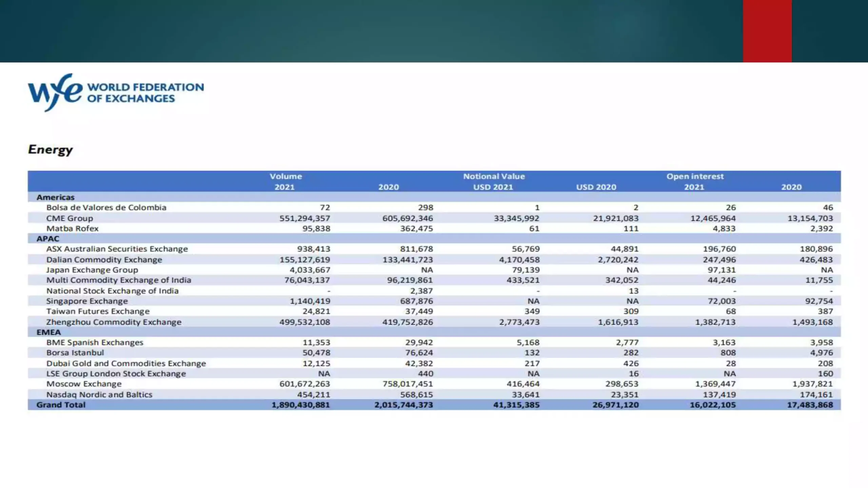The image size is (868, 488).
Task: Select Zhengzhou notional value 2,773,473
Action: (x=519, y=322)
